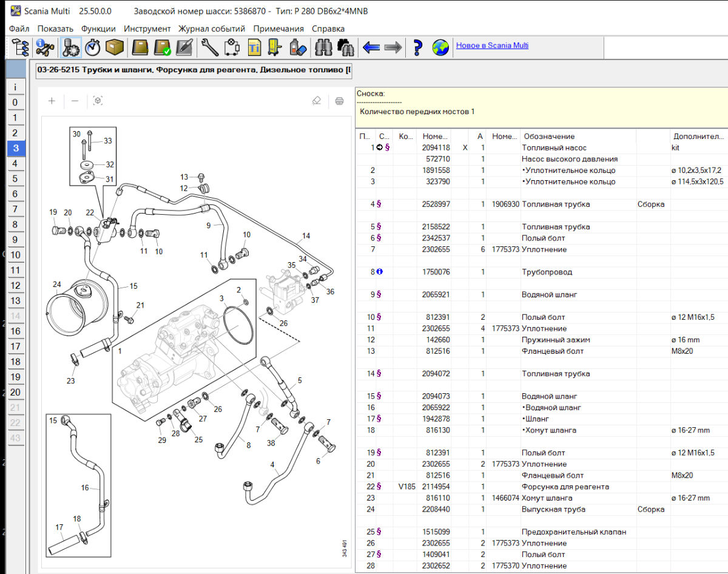This screenshot has width=728, height=574.
Task: Open the brown book icon
Action: pos(141,47)
